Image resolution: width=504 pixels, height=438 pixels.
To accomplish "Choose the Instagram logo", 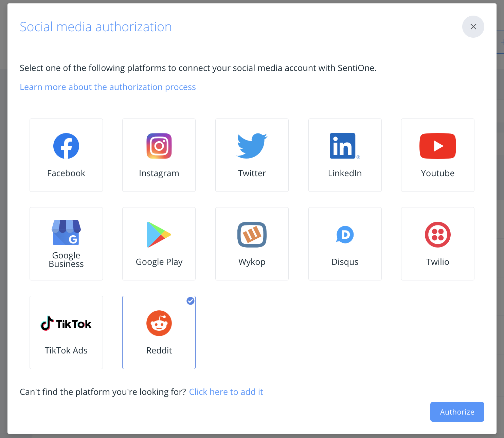I will point(159,146).
